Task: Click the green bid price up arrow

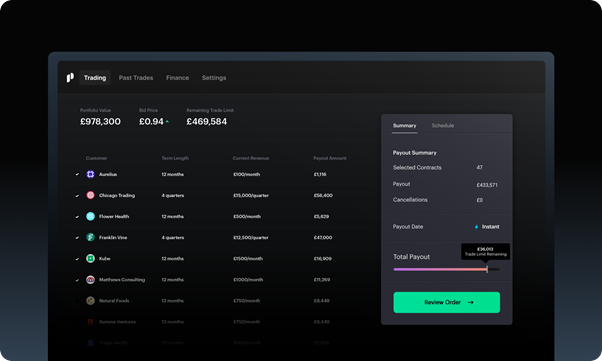Action: pos(167,122)
